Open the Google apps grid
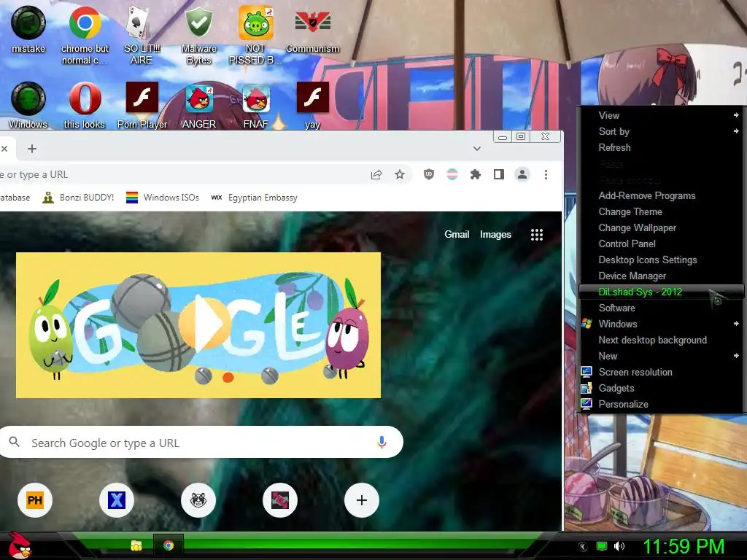 pos(537,235)
